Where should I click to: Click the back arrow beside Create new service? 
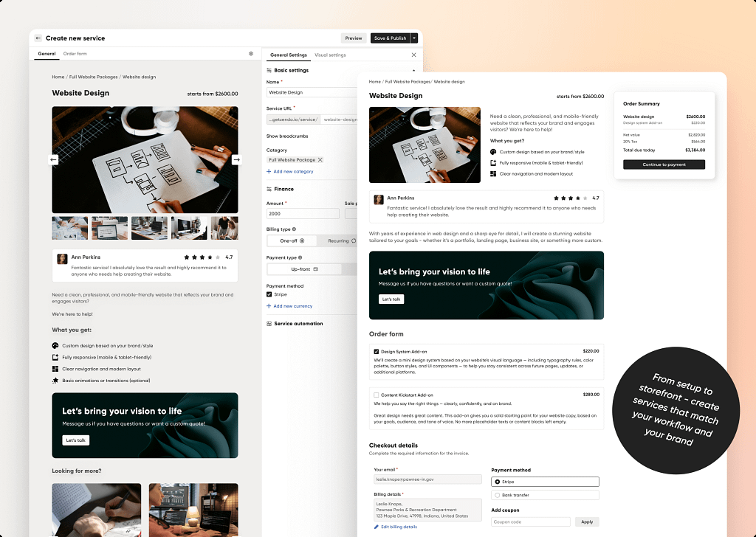[38, 38]
